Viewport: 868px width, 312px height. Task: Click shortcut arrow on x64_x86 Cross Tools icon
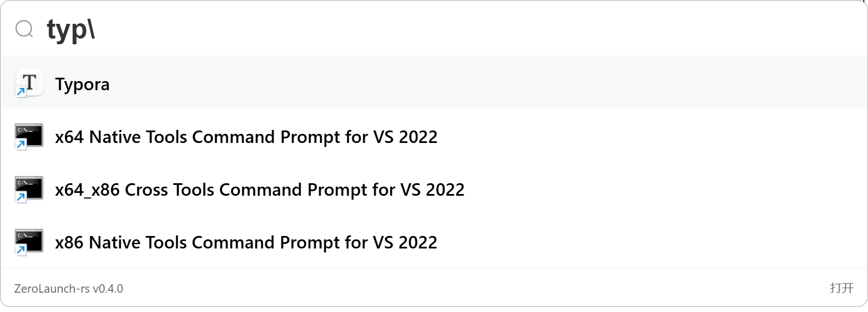20,197
